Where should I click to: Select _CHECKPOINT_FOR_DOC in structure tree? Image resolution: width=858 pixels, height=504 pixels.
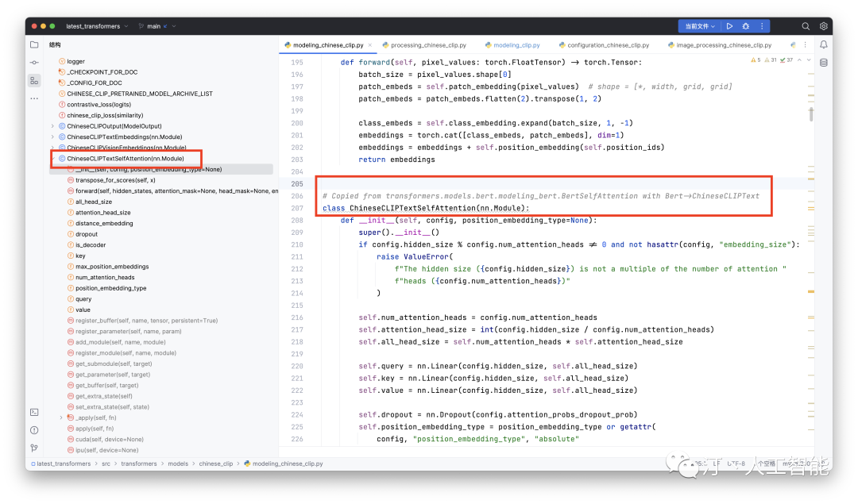point(102,72)
